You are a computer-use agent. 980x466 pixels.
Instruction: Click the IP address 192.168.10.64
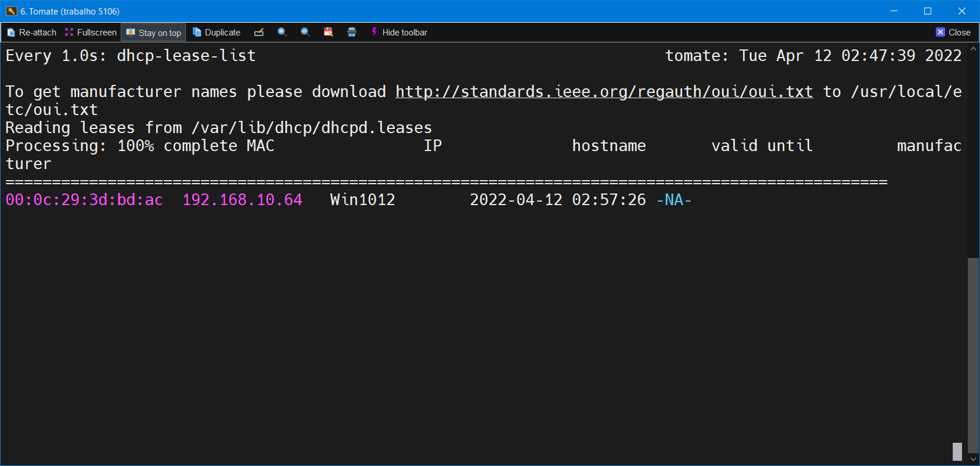point(242,200)
